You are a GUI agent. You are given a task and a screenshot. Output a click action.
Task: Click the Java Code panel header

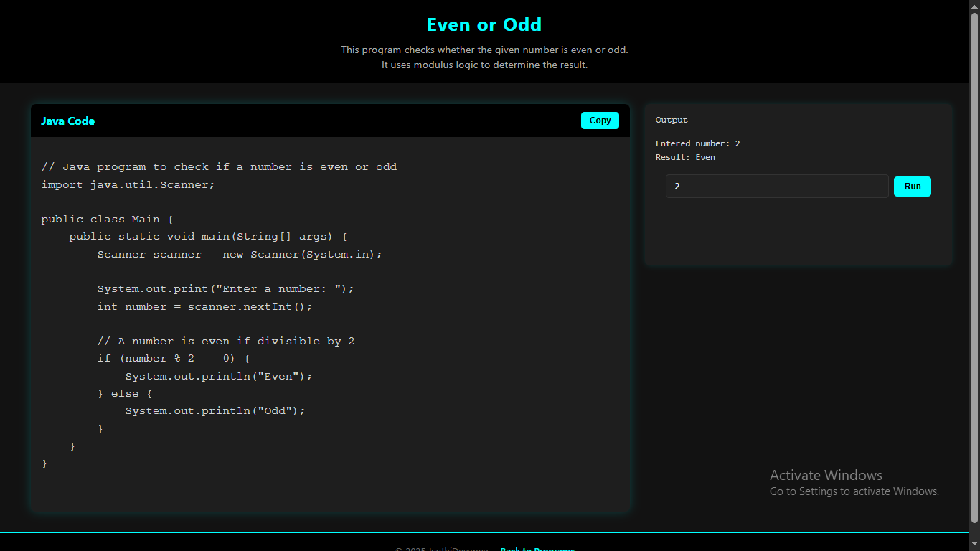tap(67, 121)
